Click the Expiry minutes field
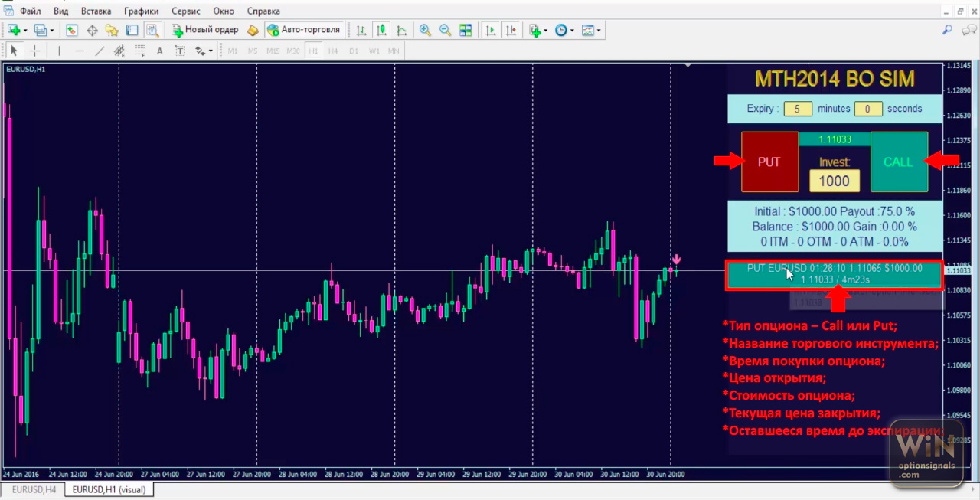This screenshot has height=500, width=980. tap(797, 109)
